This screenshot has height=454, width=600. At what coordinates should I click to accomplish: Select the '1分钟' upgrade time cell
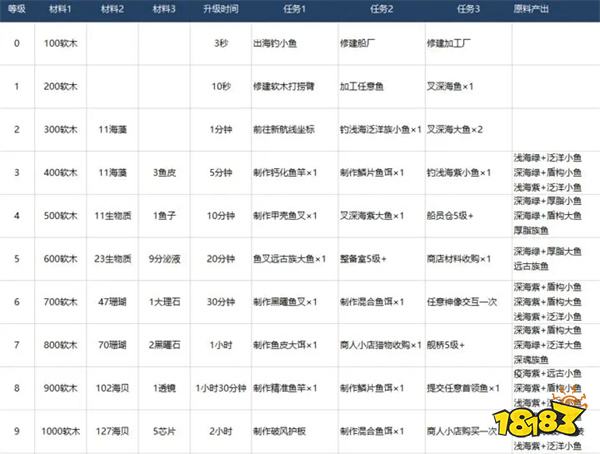221,129
